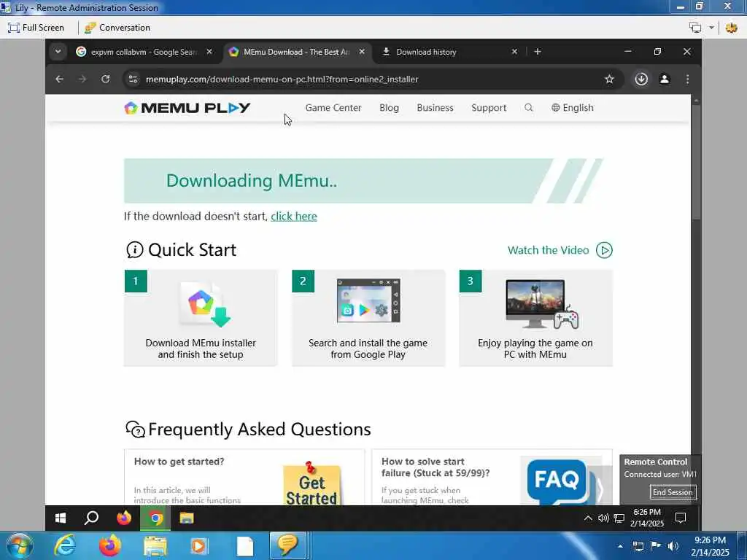
Task: Click the MEMU PLAY logo
Action: tap(187, 108)
